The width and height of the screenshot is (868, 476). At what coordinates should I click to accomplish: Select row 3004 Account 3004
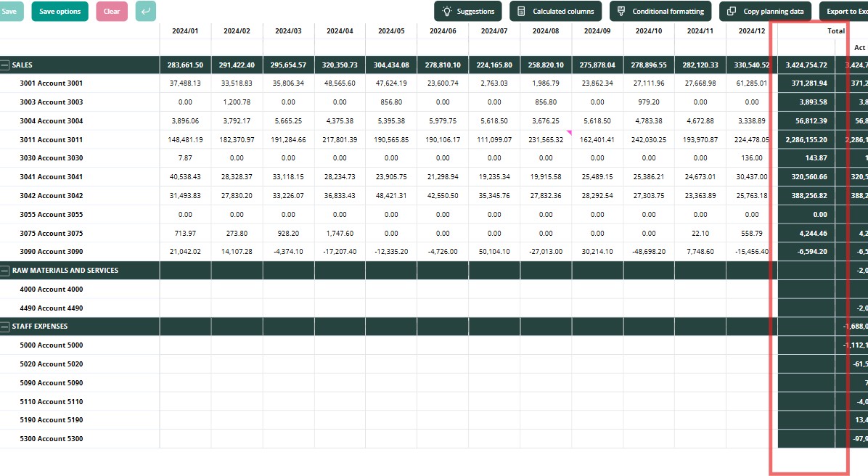pos(51,121)
